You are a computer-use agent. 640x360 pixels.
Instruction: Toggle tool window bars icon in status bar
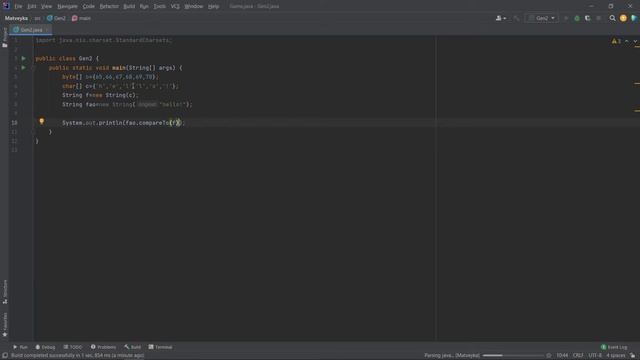[4, 356]
